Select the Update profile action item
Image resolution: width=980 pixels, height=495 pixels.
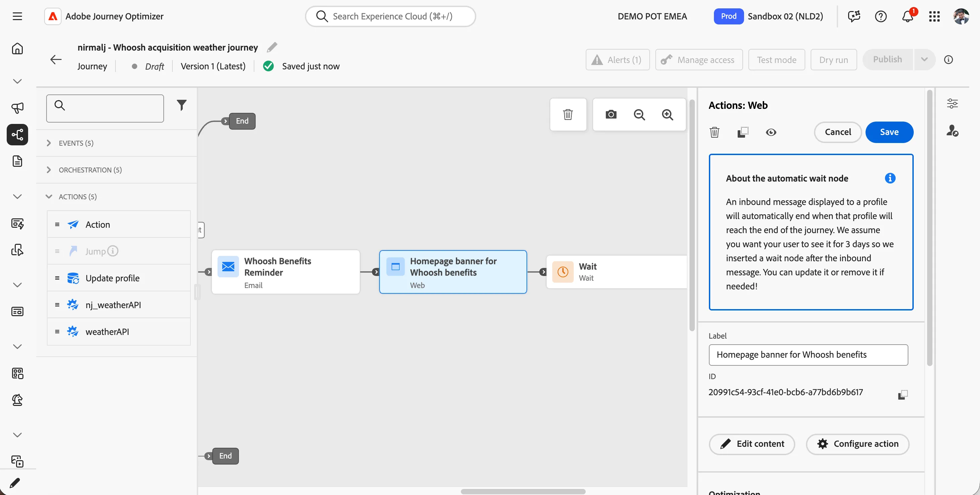tap(119, 278)
